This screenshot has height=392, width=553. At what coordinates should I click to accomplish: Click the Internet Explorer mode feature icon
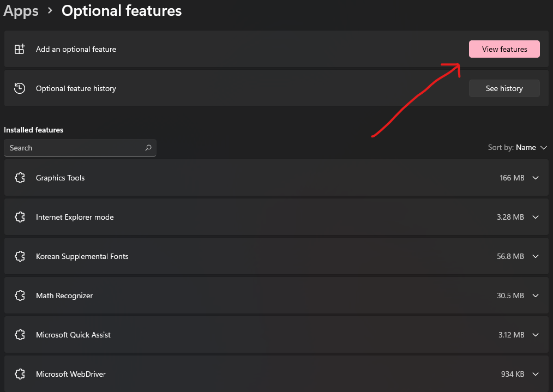(x=20, y=217)
